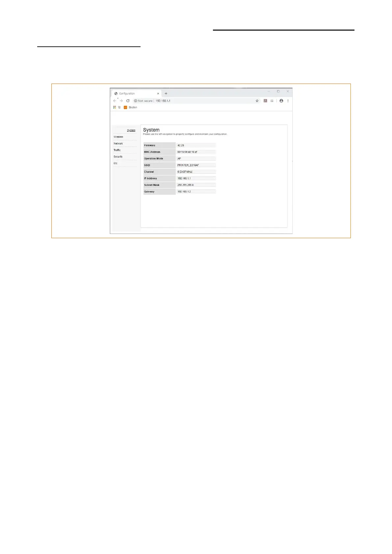Click the MAC Address row label
Image resolution: width=392 pixels, height=554 pixels.
click(x=160, y=152)
